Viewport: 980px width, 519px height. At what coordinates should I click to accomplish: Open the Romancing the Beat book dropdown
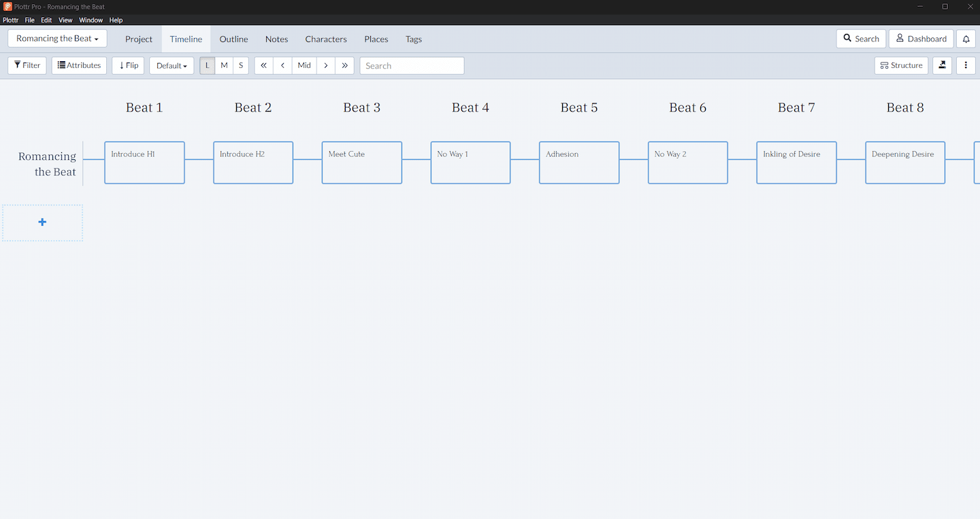pyautogui.click(x=57, y=38)
